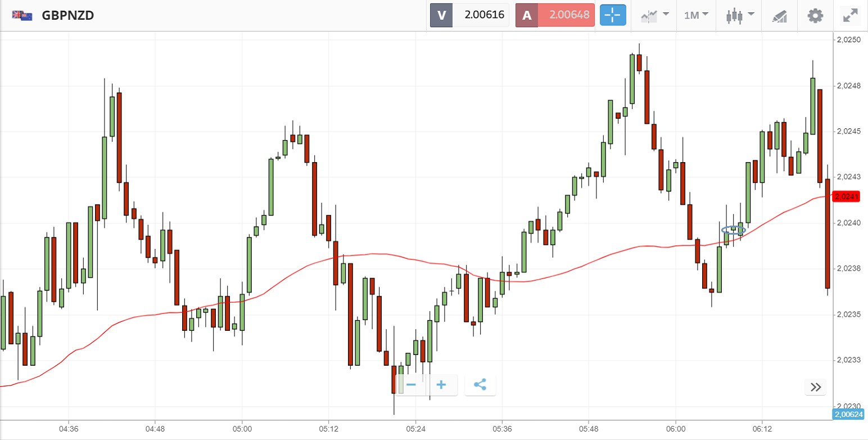Click the GBPNZD flag icon

coord(22,15)
